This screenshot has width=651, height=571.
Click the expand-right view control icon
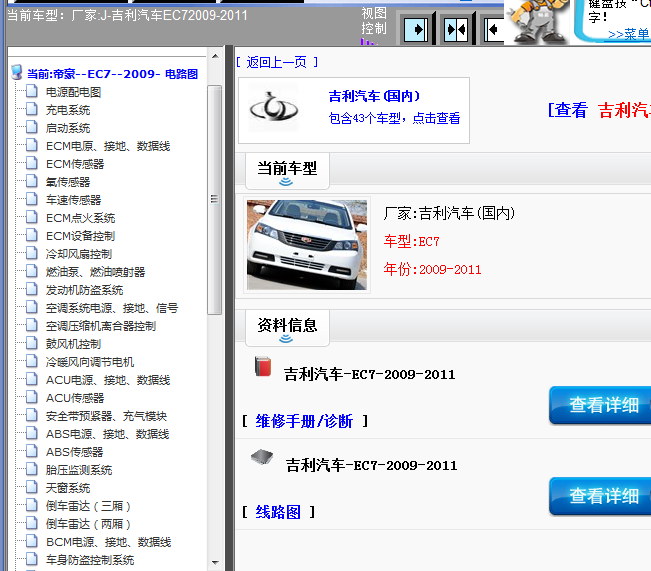pyautogui.click(x=416, y=30)
